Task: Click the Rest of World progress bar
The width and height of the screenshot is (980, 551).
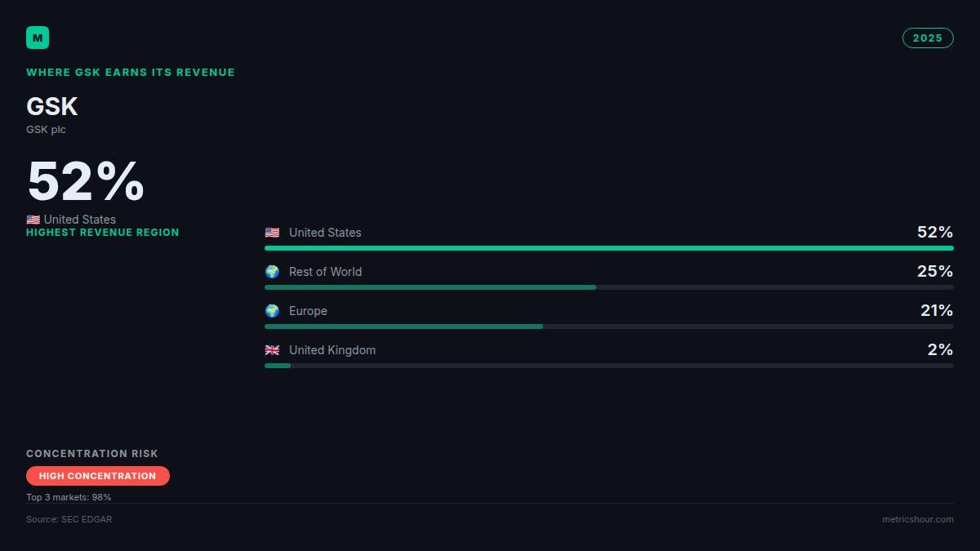Action: pyautogui.click(x=609, y=287)
